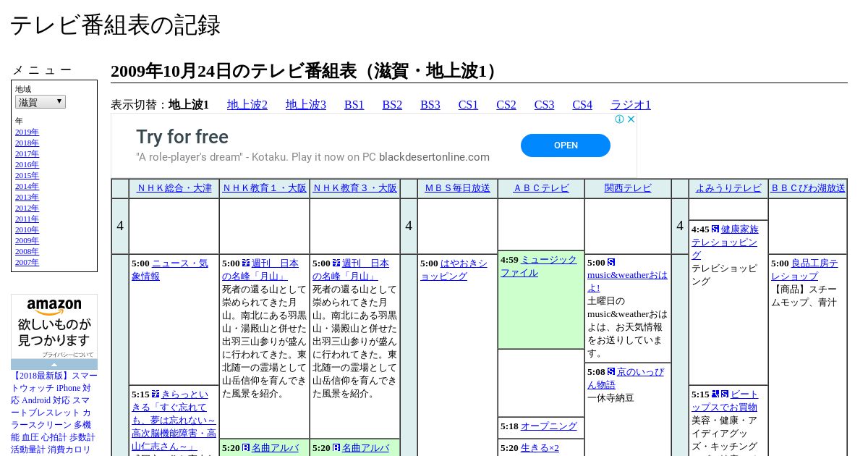
Task: Open the ＮＨＫ教育３・大阪 channel header link
Action: [x=355, y=188]
